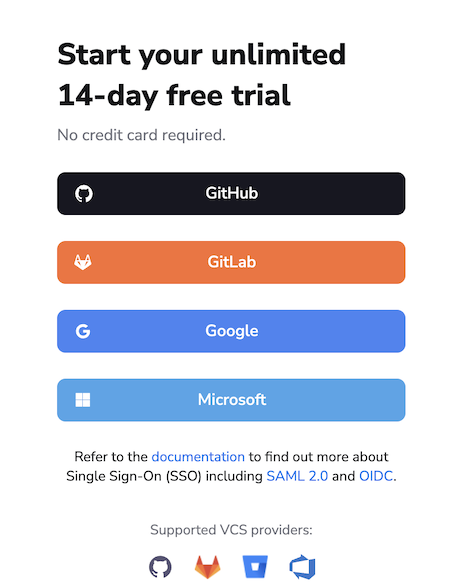Click the 'Start your unlimited' heading line
The image size is (454, 584).
(202, 55)
